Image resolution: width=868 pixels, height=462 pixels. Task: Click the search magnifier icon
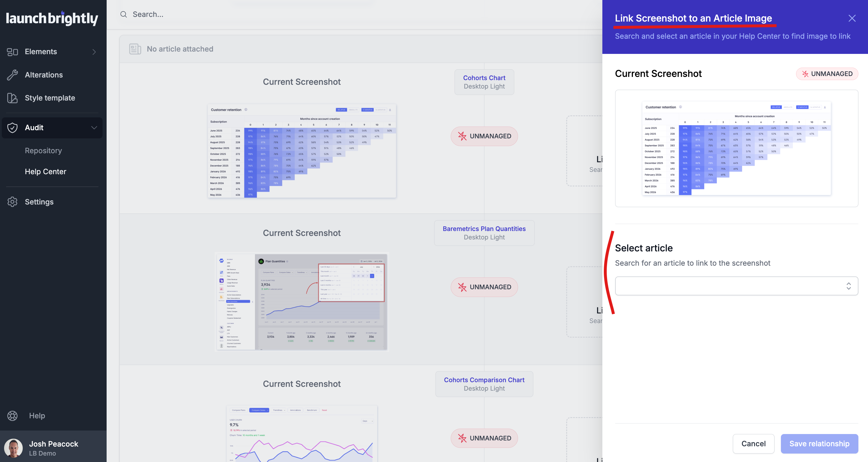(x=124, y=14)
